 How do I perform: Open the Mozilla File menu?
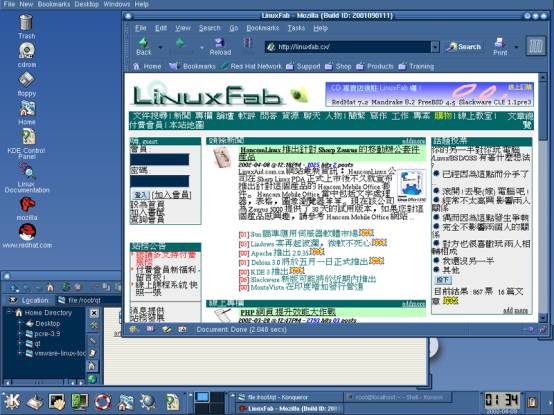tap(140, 28)
